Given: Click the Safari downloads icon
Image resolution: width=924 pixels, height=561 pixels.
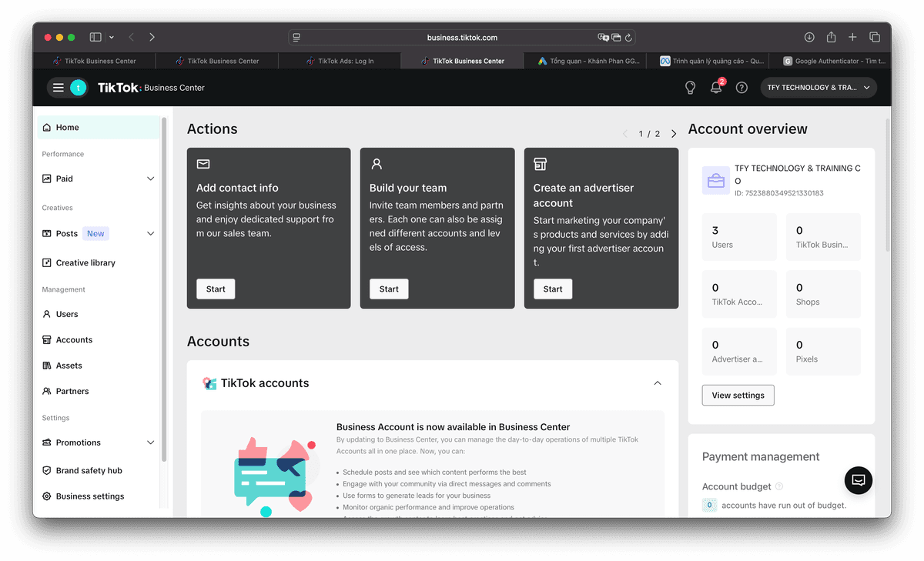Looking at the screenshot, I should pos(809,37).
